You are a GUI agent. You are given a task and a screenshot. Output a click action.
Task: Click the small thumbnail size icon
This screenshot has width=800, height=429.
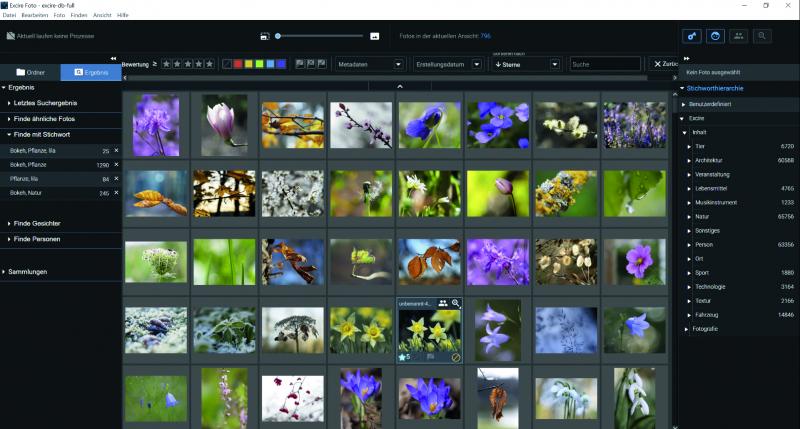click(264, 36)
